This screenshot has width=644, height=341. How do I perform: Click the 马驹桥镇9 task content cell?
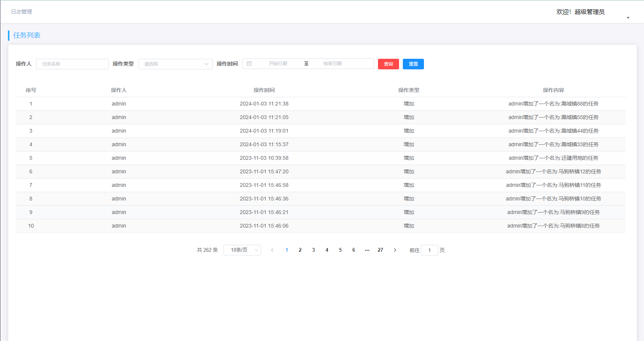pos(554,212)
